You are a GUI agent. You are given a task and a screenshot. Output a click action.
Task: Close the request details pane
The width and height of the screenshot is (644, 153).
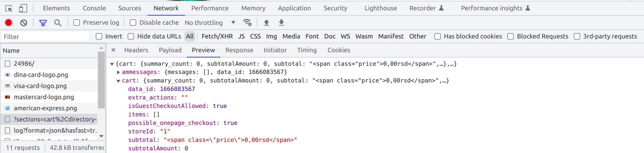(x=113, y=50)
